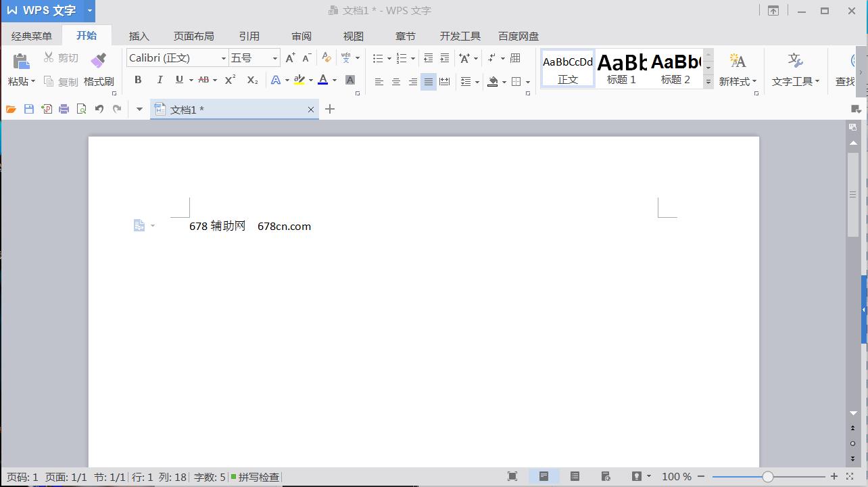This screenshot has width=868, height=487.
Task: Open the font size (五号) dropdown
Action: [275, 58]
